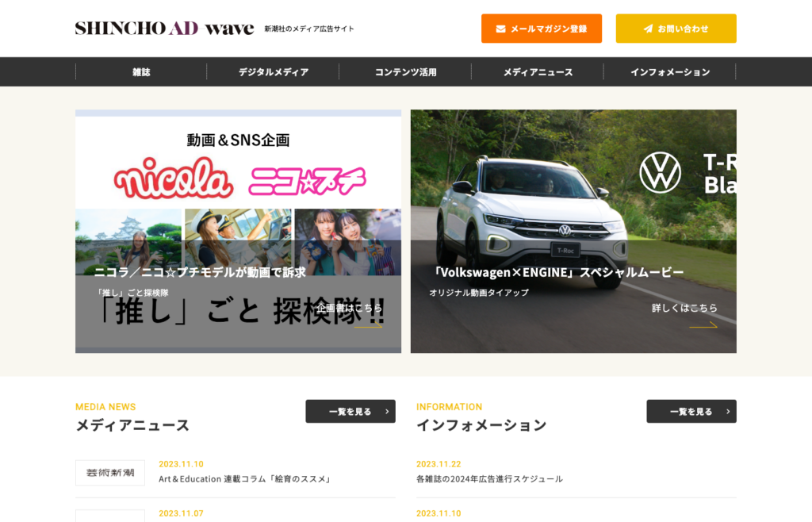Click 一覧を見る button for Media News
The width and height of the screenshot is (812, 522).
pyautogui.click(x=350, y=411)
